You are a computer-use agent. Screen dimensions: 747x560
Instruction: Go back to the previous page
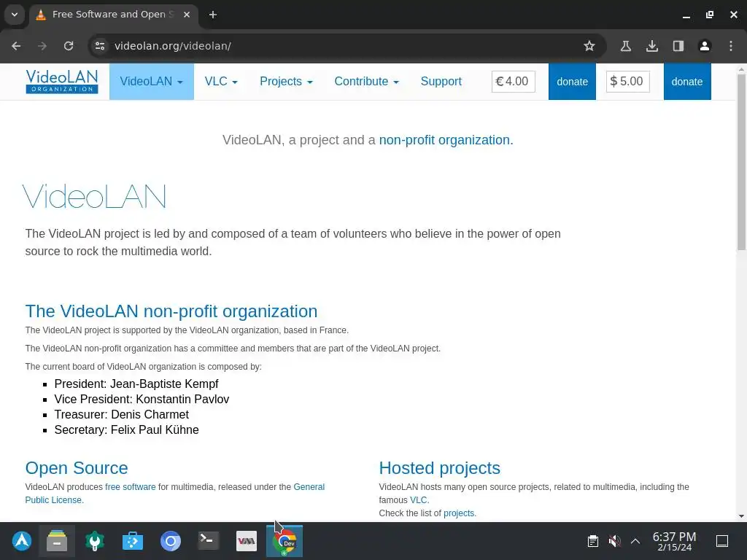[x=16, y=46]
